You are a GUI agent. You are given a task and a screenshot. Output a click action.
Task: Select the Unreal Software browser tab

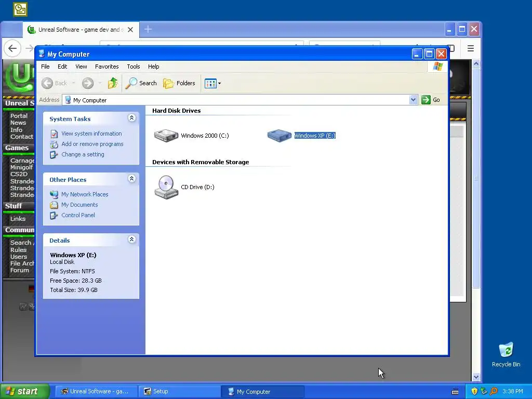81,30
